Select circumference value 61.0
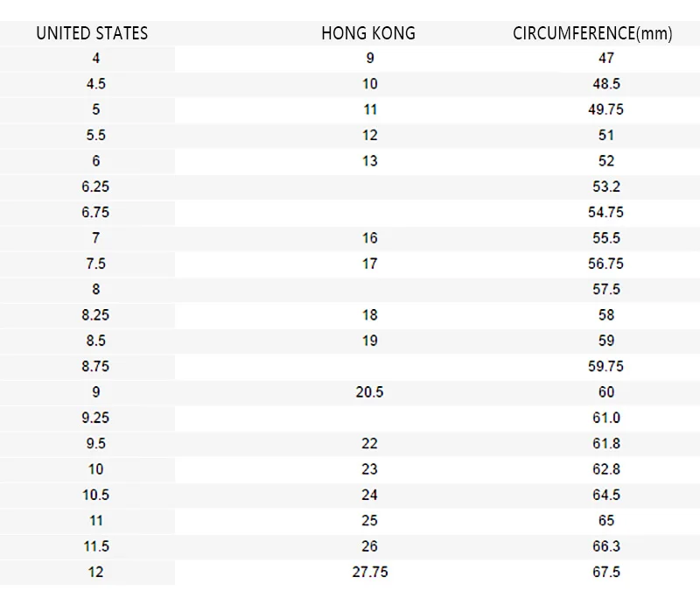Viewport: 700px width, 612px height. pos(605,418)
